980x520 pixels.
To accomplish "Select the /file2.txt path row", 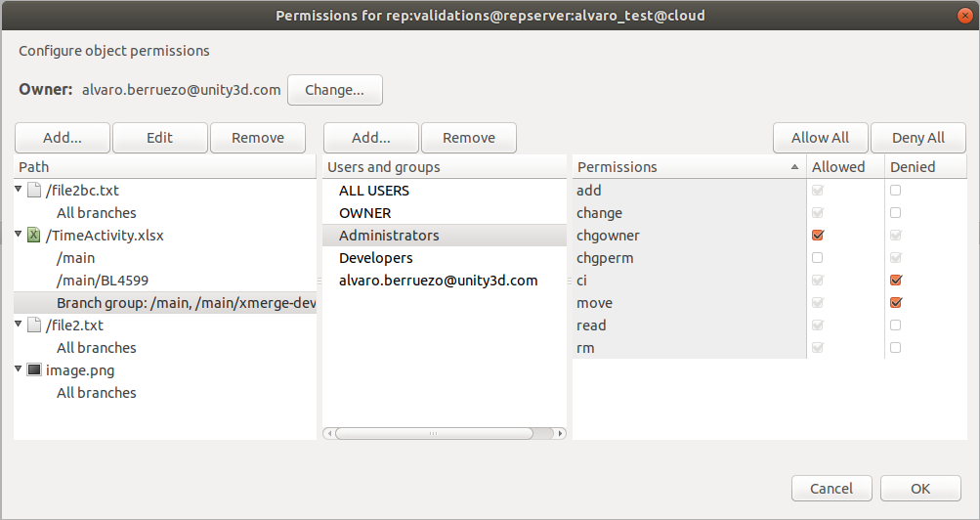I will [x=165, y=325].
